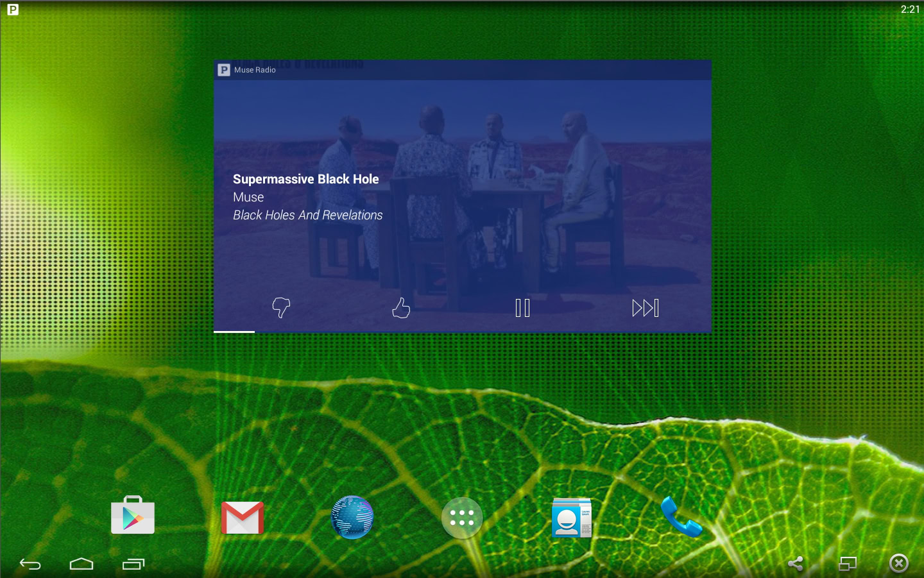
Task: Thumbs down Supermassive Black Hole
Action: (281, 308)
